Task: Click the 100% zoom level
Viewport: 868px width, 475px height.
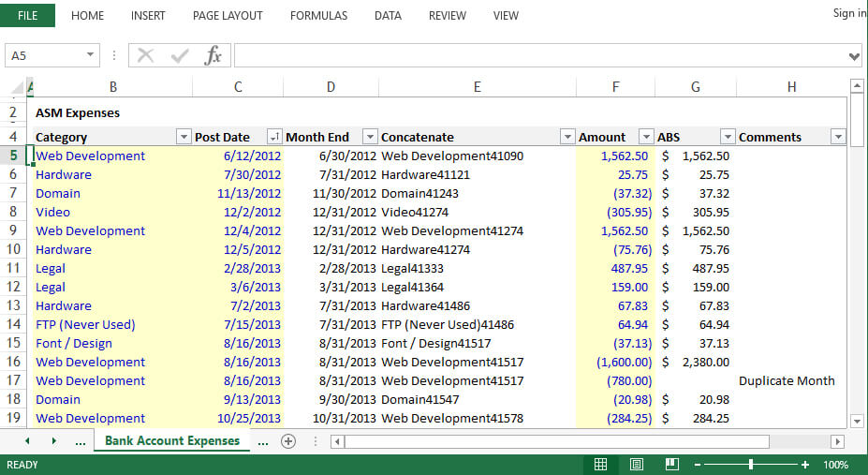Action: [x=835, y=465]
